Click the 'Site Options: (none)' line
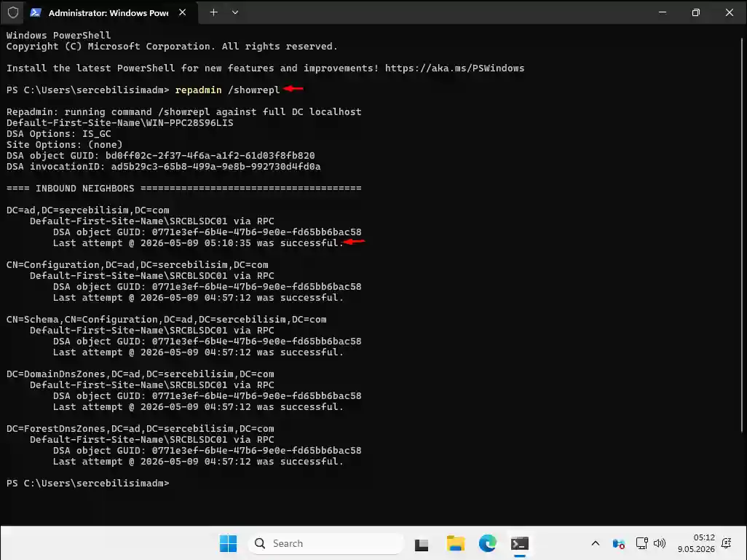The height and width of the screenshot is (560, 747). (64, 145)
